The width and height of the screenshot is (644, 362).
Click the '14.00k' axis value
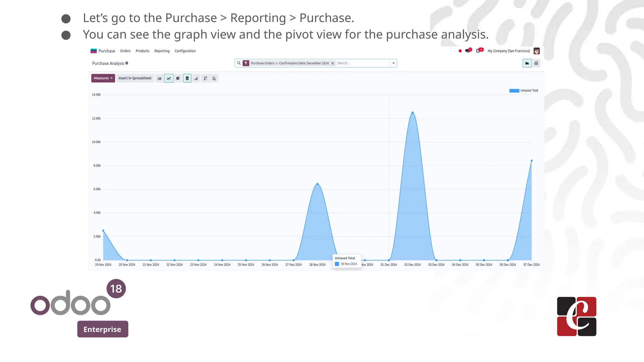tap(96, 95)
